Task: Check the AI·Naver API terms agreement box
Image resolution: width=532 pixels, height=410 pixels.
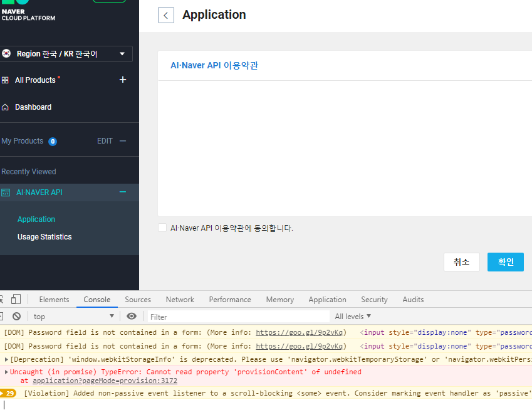Action: tap(162, 228)
